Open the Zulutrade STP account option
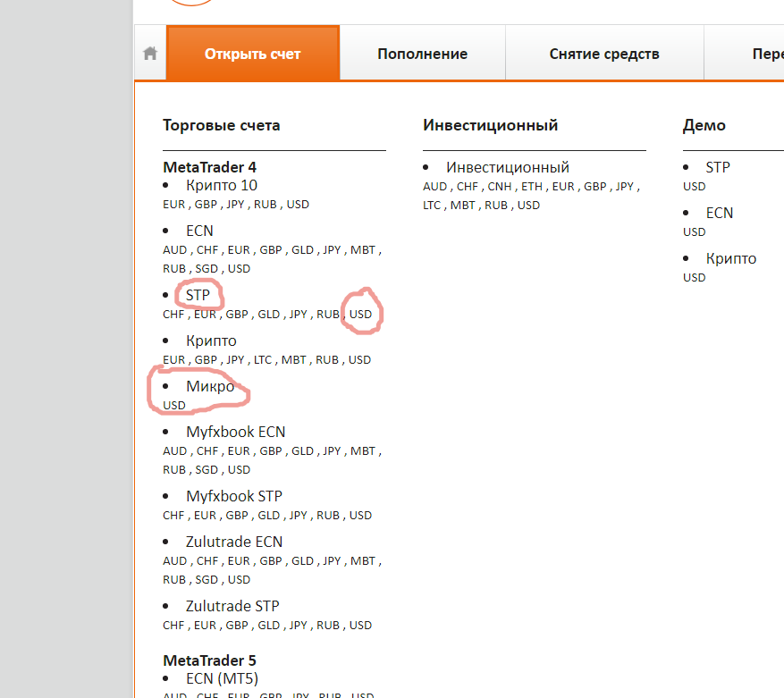This screenshot has height=698, width=784. pyautogui.click(x=232, y=607)
